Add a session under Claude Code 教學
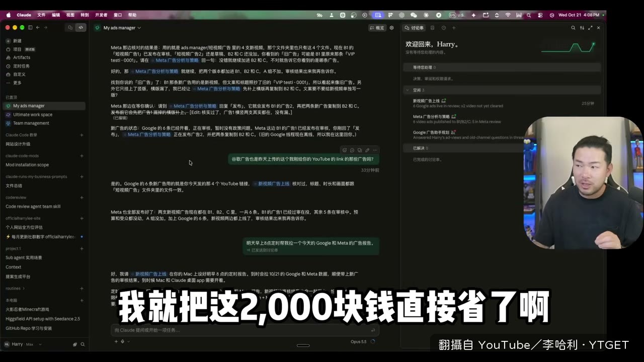This screenshot has width=644, height=362. coord(82,135)
